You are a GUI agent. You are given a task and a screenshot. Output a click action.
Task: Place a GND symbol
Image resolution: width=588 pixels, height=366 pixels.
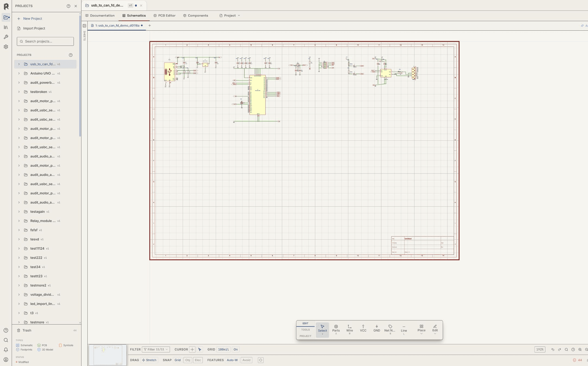click(377, 330)
